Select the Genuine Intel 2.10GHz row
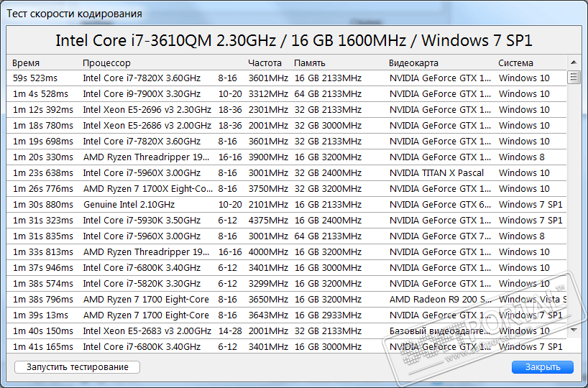This screenshot has height=388, width=588. point(286,204)
